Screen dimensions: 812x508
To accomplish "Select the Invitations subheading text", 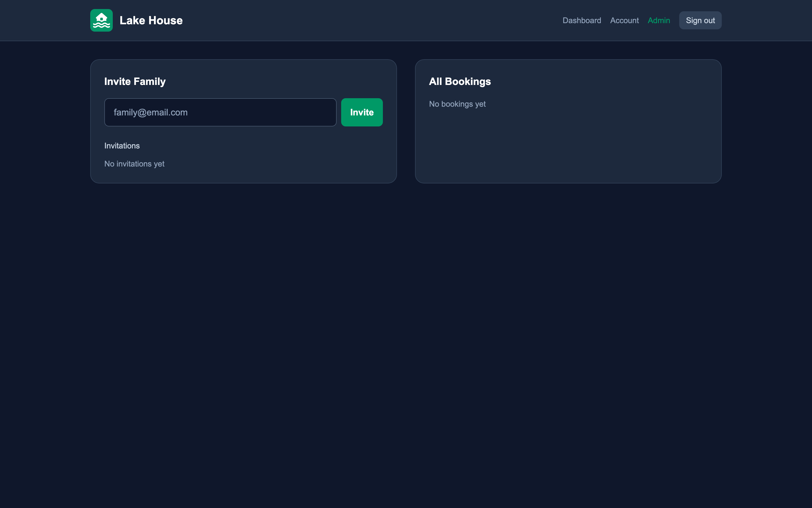I will (122, 146).
